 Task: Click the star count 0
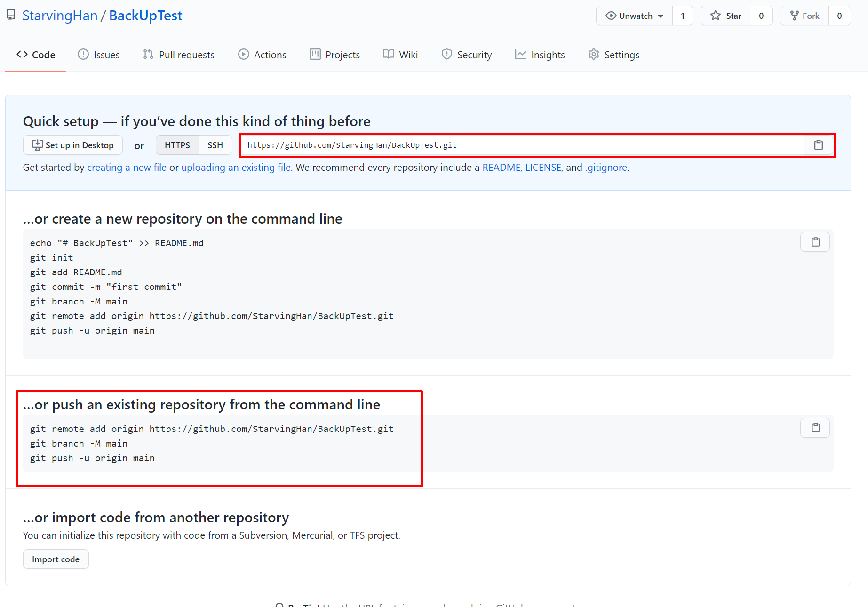[x=761, y=16]
